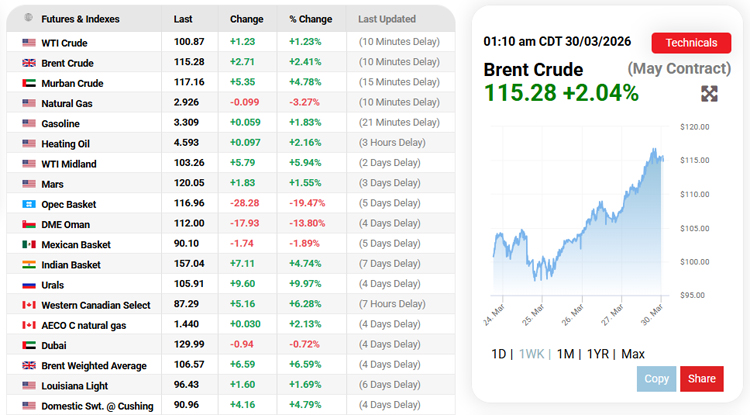
Task: Click the UAE flag beside Murban Crude
Action: 28,83
